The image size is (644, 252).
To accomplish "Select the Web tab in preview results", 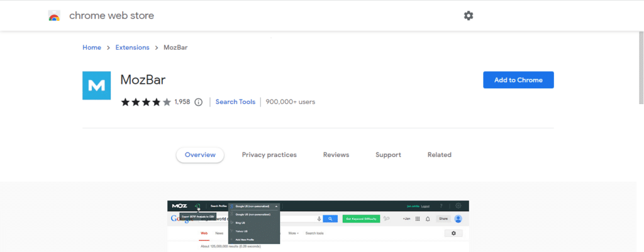I will click(204, 233).
